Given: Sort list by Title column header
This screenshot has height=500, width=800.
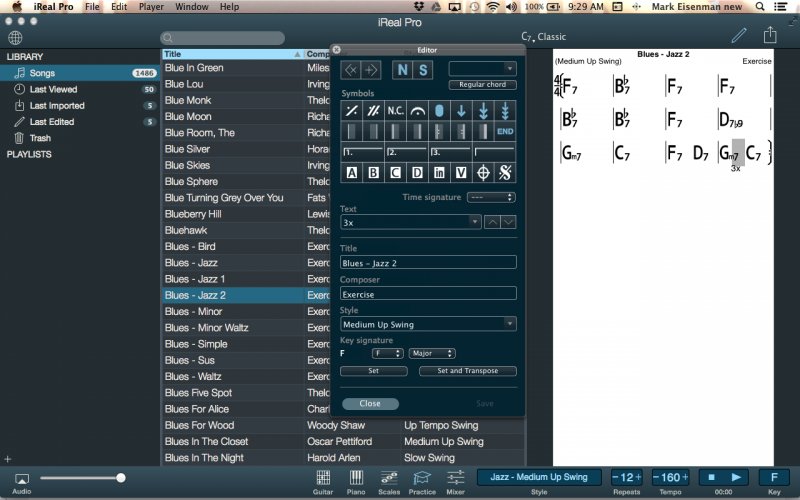Looking at the screenshot, I should [x=232, y=54].
